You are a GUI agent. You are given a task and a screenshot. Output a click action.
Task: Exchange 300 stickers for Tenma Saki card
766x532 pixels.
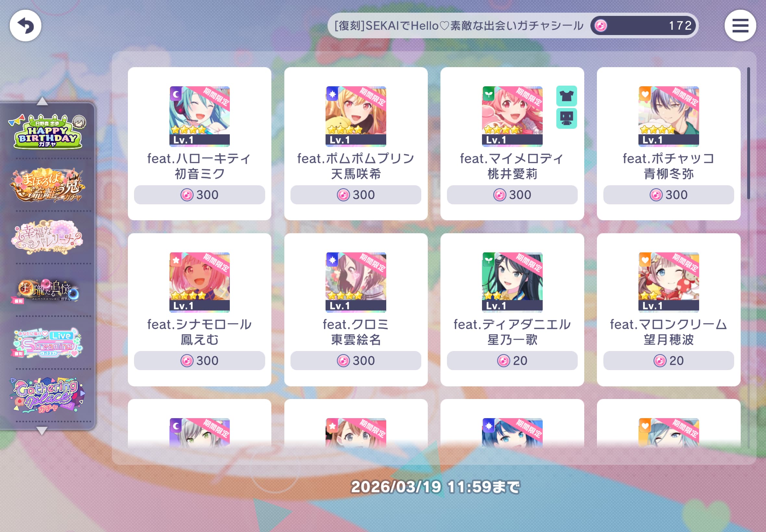pyautogui.click(x=355, y=195)
